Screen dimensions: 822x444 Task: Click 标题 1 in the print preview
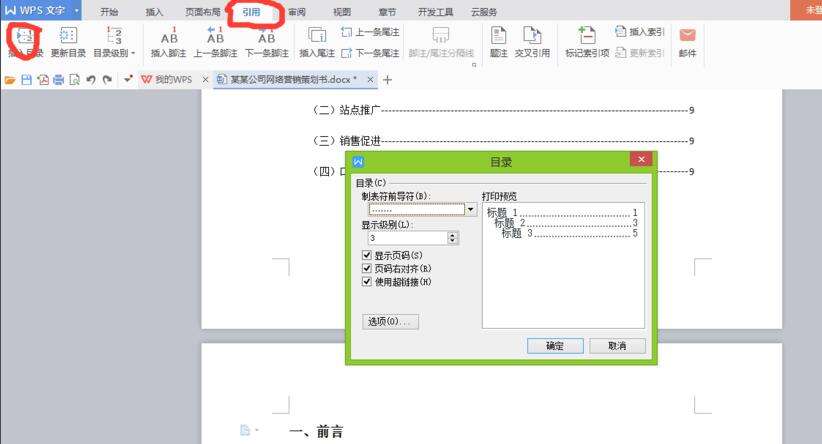[x=502, y=212]
